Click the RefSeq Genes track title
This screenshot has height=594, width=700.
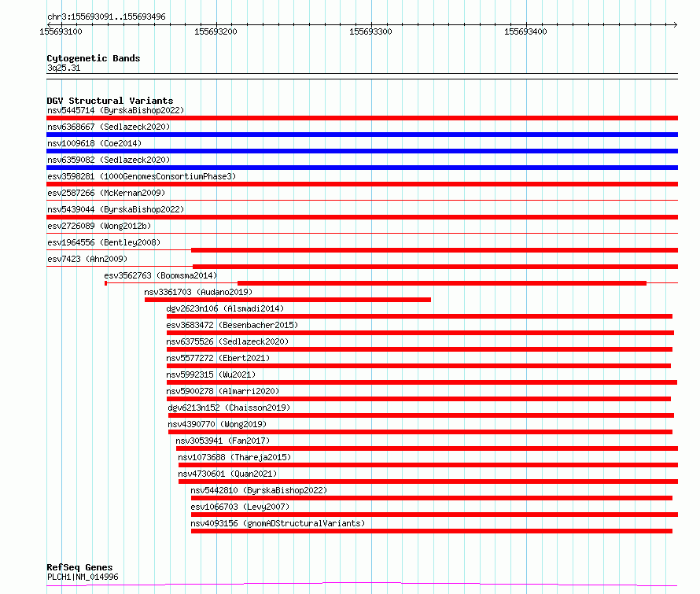coord(79,567)
